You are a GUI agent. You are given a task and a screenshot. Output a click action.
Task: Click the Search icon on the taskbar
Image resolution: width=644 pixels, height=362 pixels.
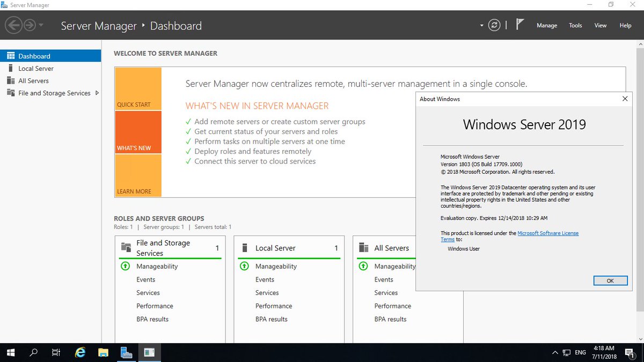click(x=33, y=352)
